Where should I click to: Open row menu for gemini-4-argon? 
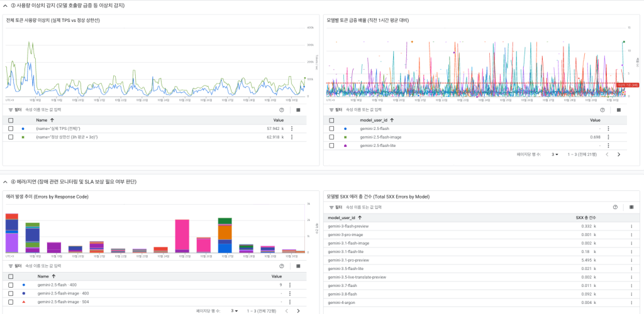tap(631, 303)
